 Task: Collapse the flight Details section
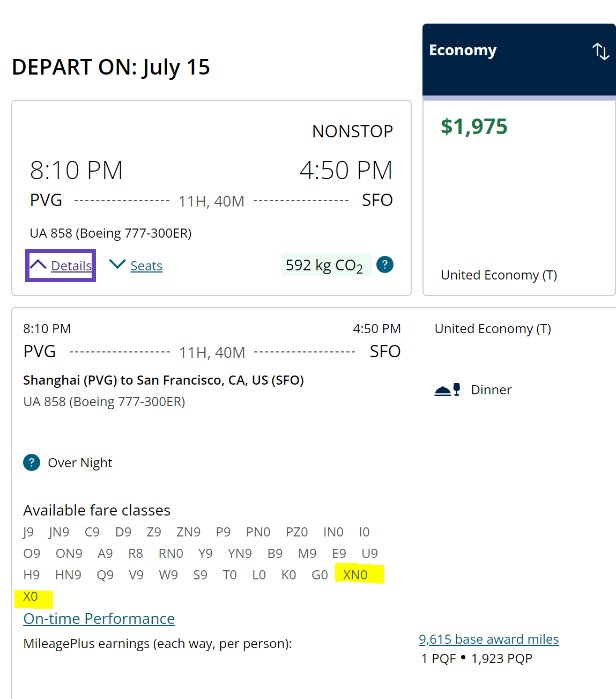coord(71,266)
